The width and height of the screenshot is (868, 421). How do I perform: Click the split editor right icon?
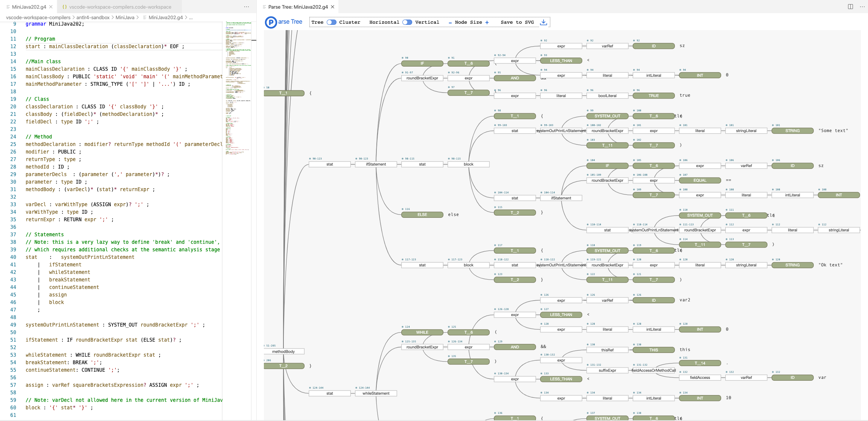click(x=850, y=7)
